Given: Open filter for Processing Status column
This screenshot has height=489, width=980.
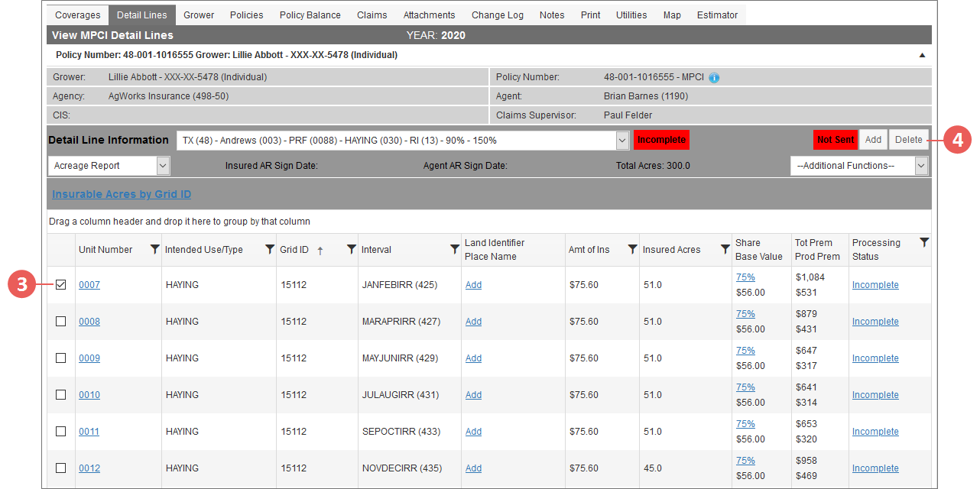Looking at the screenshot, I should pyautogui.click(x=924, y=242).
